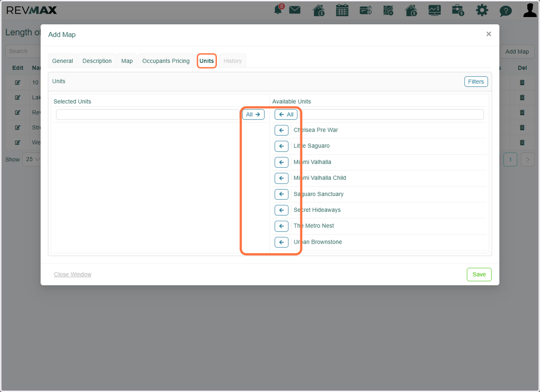
Task: Click the History tab
Action: (233, 61)
